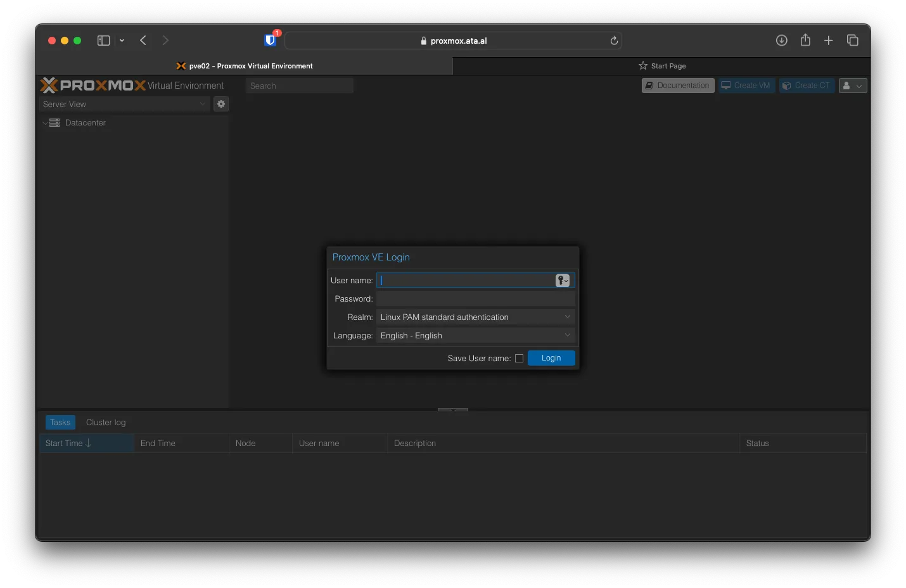906x588 pixels.
Task: Click the Login button
Action: tap(551, 358)
